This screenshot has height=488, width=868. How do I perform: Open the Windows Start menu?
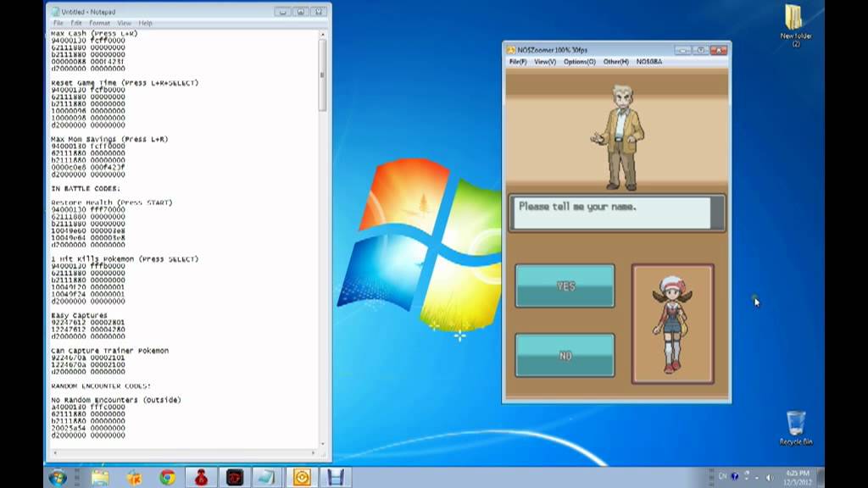pos(58,477)
